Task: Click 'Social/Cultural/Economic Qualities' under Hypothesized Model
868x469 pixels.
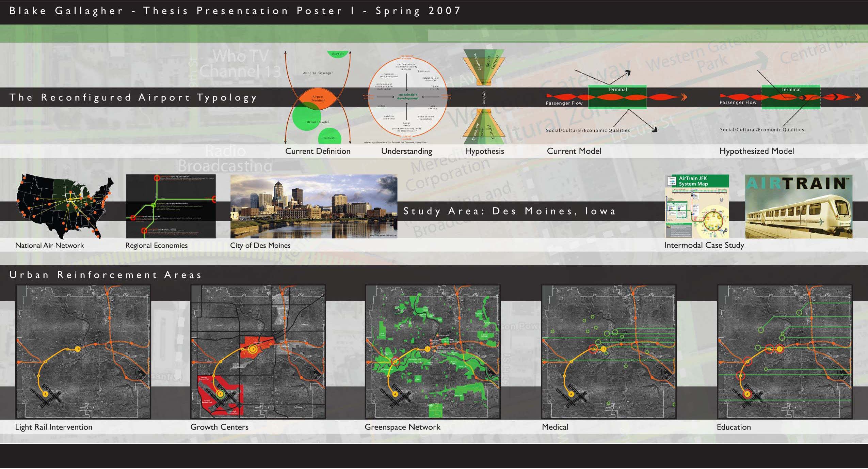Action: click(762, 130)
